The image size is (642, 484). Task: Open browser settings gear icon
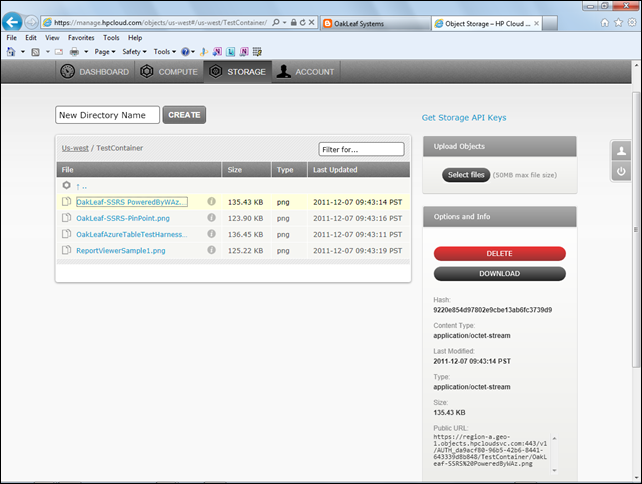tap(632, 23)
